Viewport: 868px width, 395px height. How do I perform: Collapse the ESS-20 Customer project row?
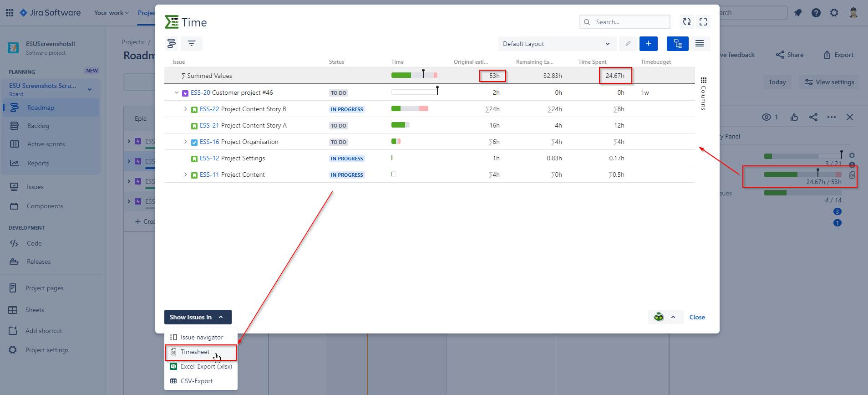coord(177,92)
